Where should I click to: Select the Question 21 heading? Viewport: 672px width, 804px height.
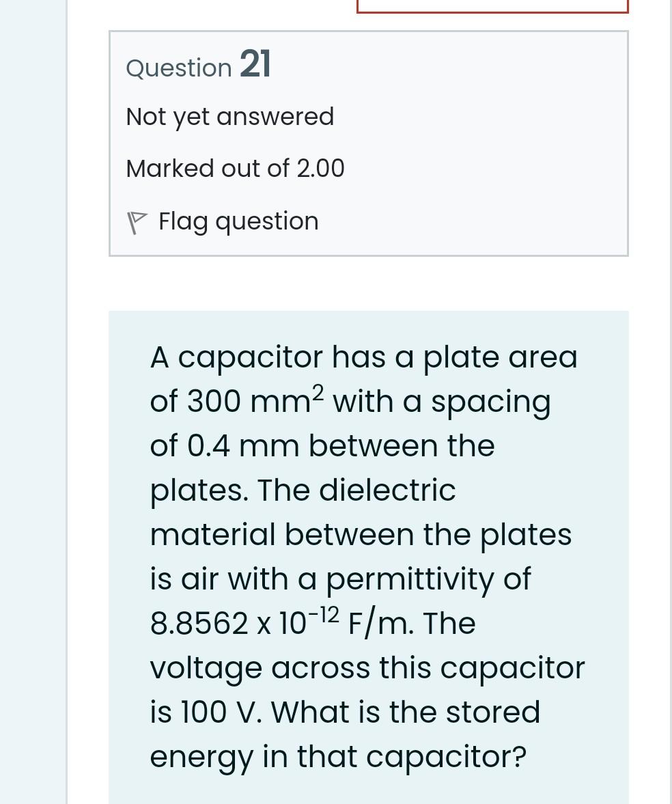click(x=198, y=65)
